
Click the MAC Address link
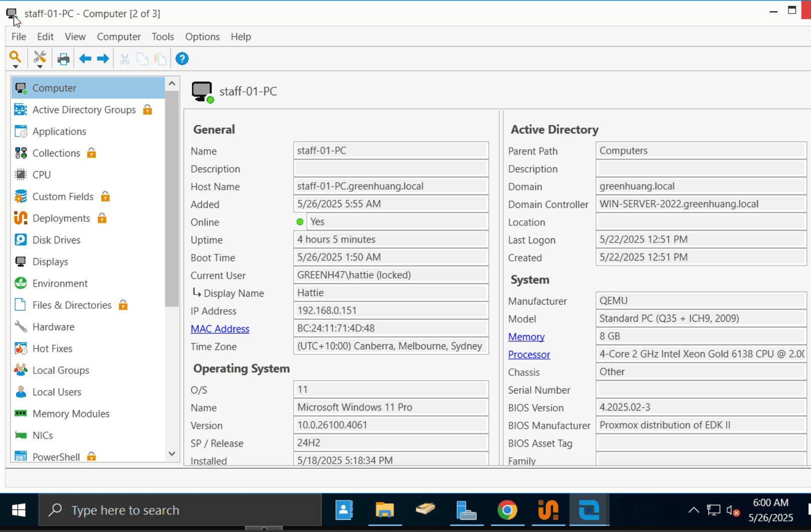click(x=220, y=329)
